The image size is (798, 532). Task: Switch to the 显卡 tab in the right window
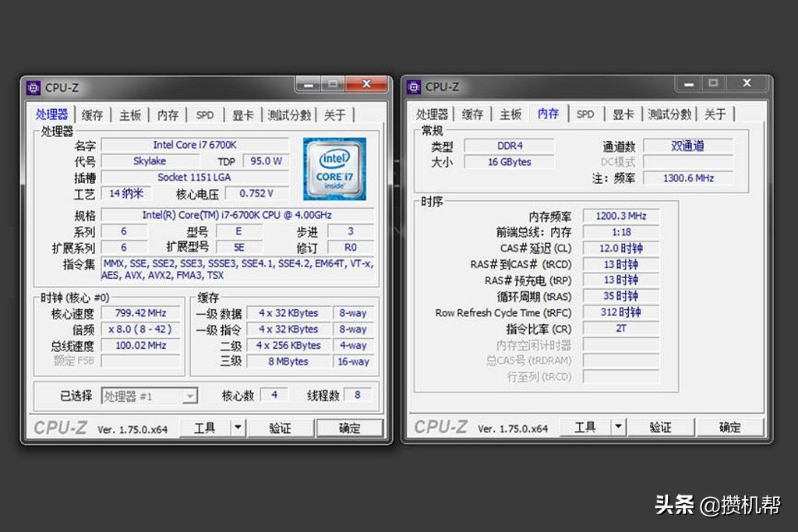click(623, 113)
